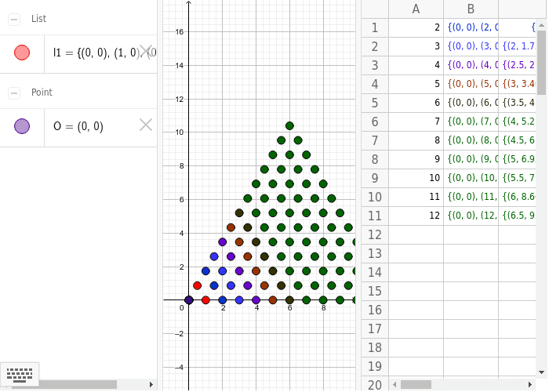Select cell A2 containing 3
This screenshot has height=392, width=549.
point(416,46)
